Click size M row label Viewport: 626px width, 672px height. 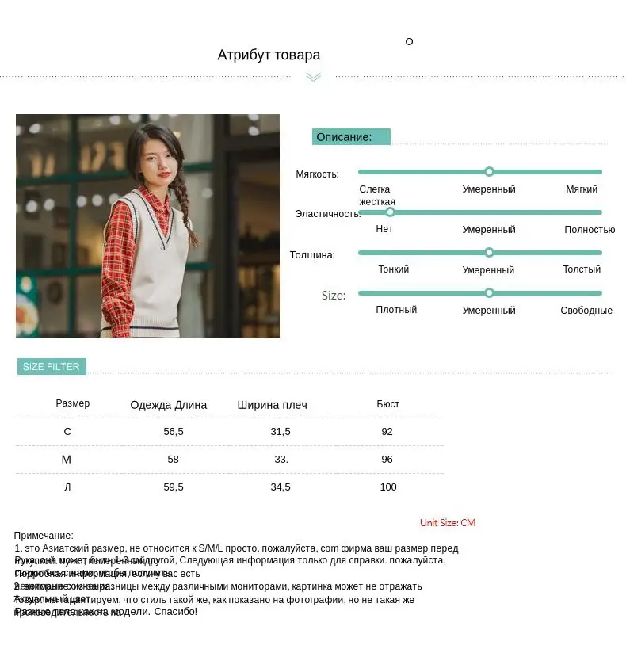point(66,460)
